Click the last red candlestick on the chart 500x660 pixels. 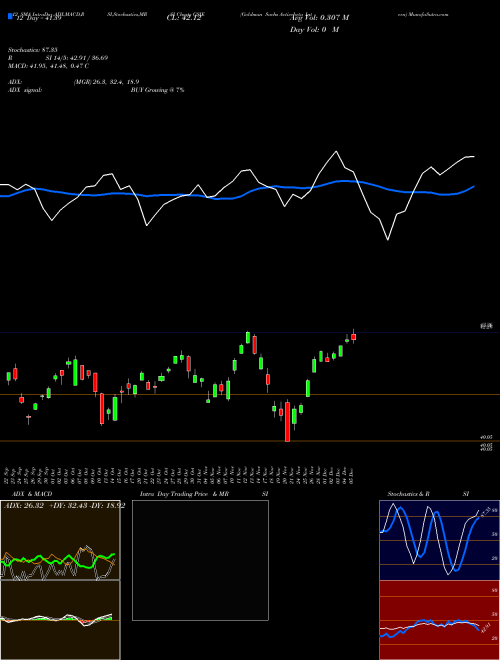coord(354,337)
